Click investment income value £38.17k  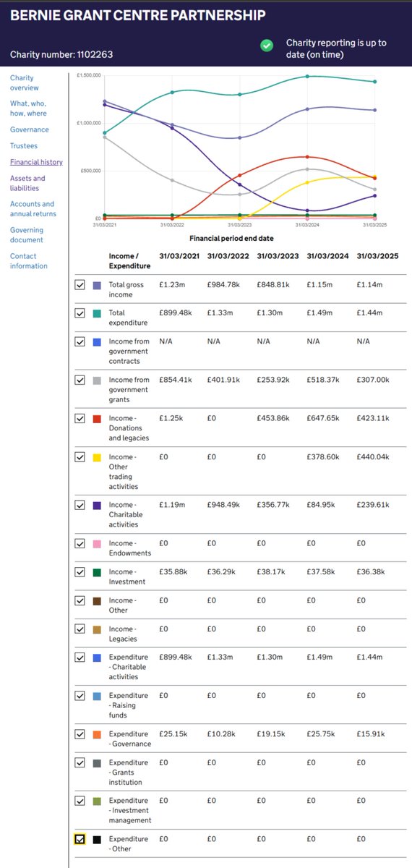point(270,572)
